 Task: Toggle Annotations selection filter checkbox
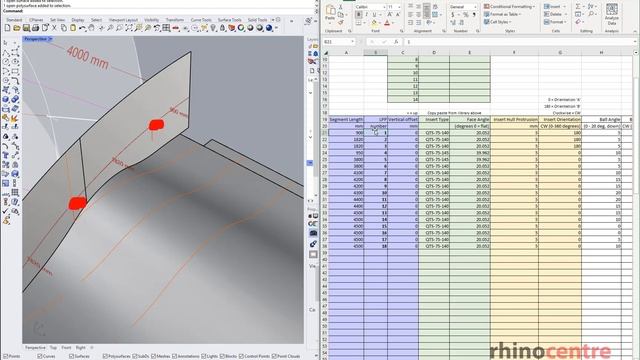(x=175, y=356)
